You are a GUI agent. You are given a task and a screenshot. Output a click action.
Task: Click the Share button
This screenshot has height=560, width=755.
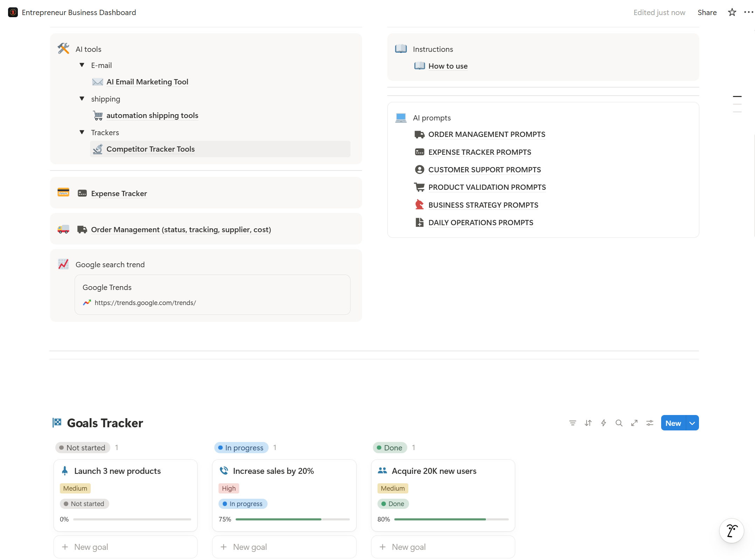pyautogui.click(x=707, y=12)
